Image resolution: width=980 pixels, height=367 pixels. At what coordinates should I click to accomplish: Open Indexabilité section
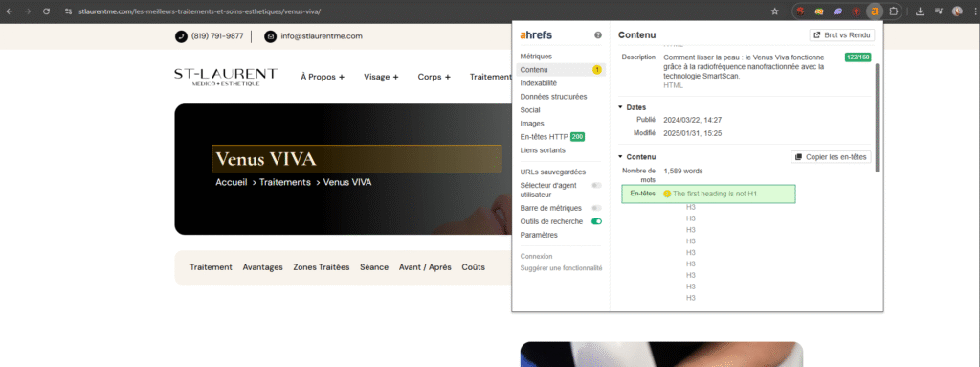point(539,83)
